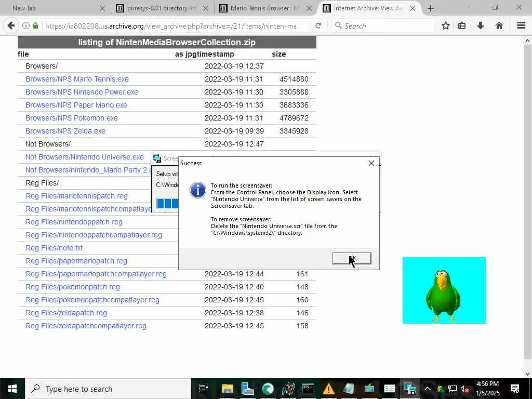Viewport: 532px width, 399px height.
Task: Open Reg Files/mariotennispatch.reg link
Action: (x=76, y=196)
